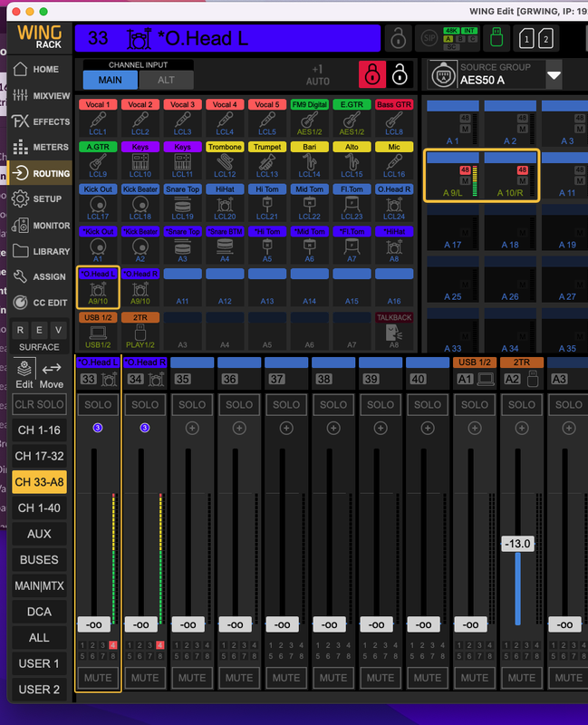588x725 pixels.
Task: Select the Snare Top LCL19 input
Action: pos(183,202)
